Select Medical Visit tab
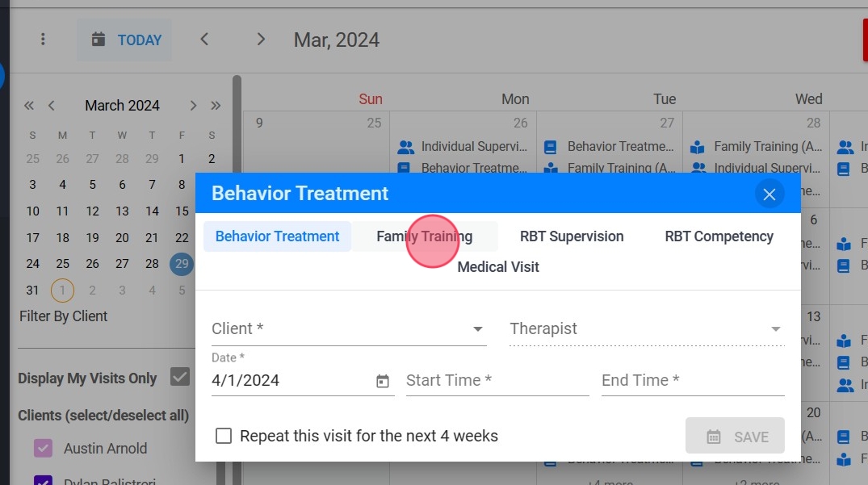 coord(498,267)
